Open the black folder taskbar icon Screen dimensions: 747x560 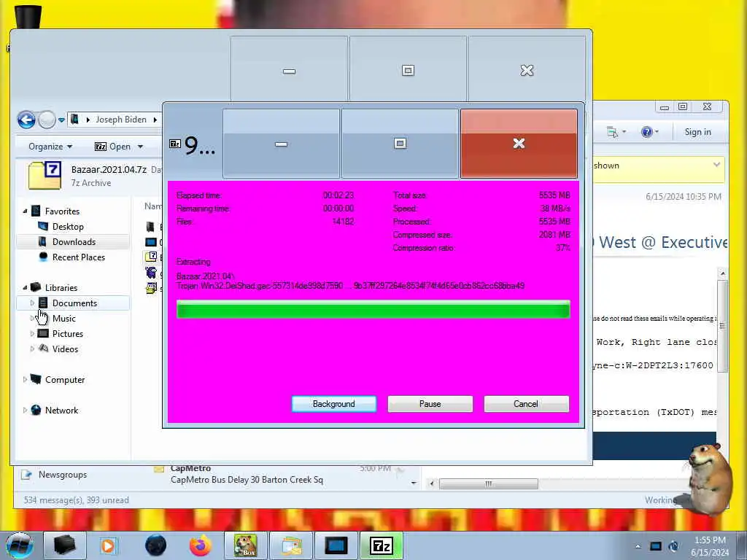[x=64, y=545]
